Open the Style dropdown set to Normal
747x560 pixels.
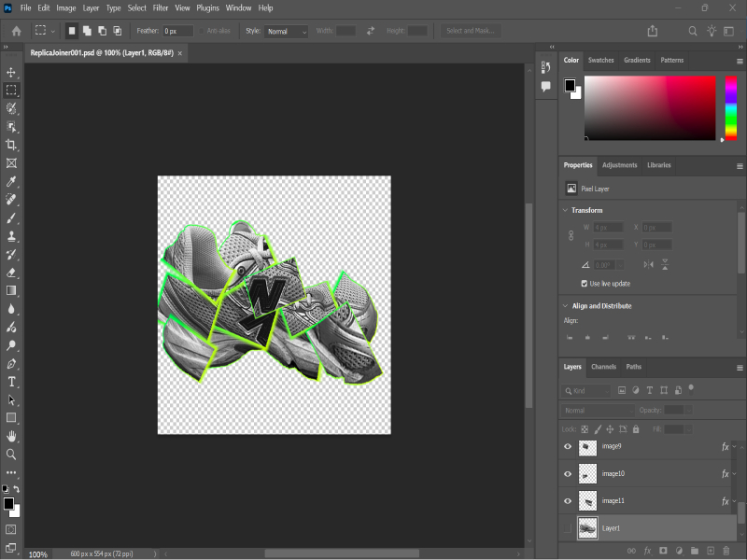pyautogui.click(x=286, y=31)
